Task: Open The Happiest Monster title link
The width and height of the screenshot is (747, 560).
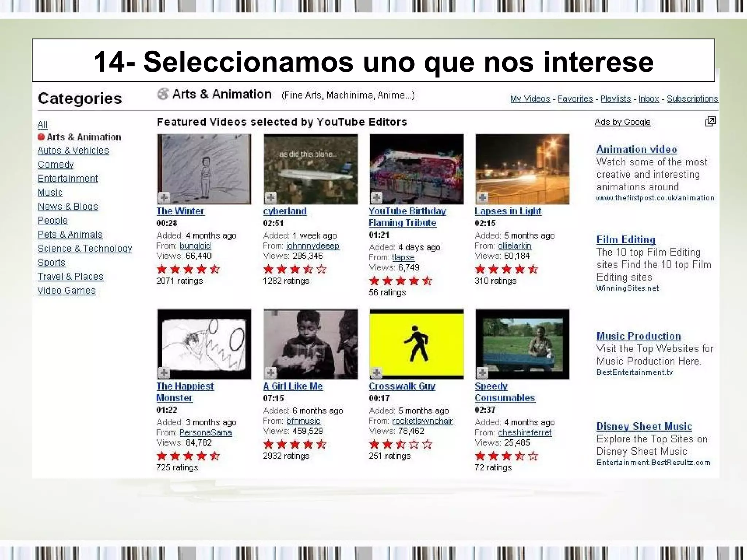Action: coord(185,392)
